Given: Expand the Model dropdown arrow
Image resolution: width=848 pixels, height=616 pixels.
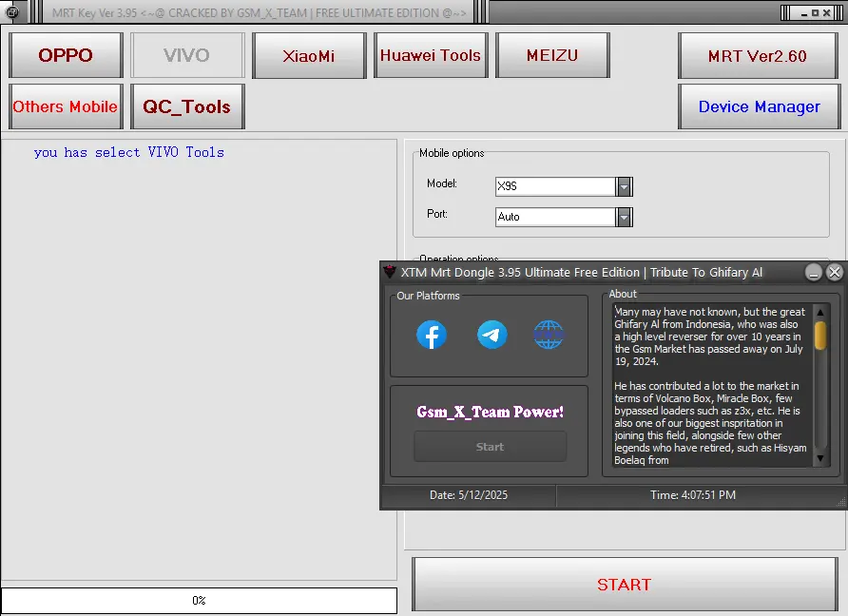Looking at the screenshot, I should pos(624,186).
